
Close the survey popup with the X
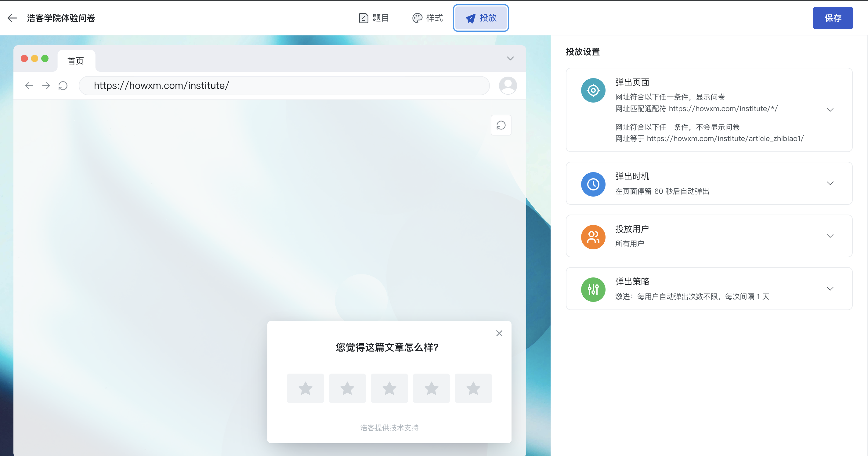tap(499, 333)
